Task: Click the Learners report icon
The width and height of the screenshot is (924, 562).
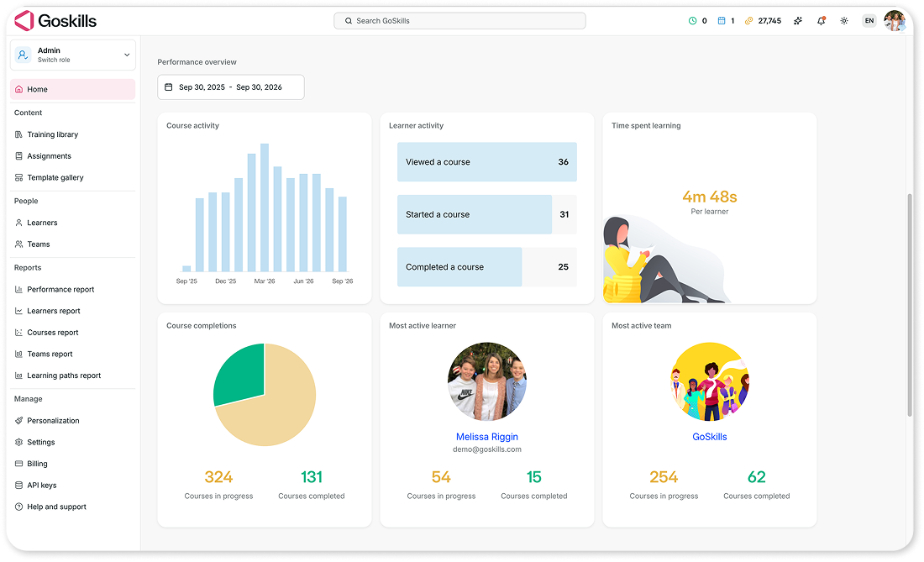Action: (18, 311)
